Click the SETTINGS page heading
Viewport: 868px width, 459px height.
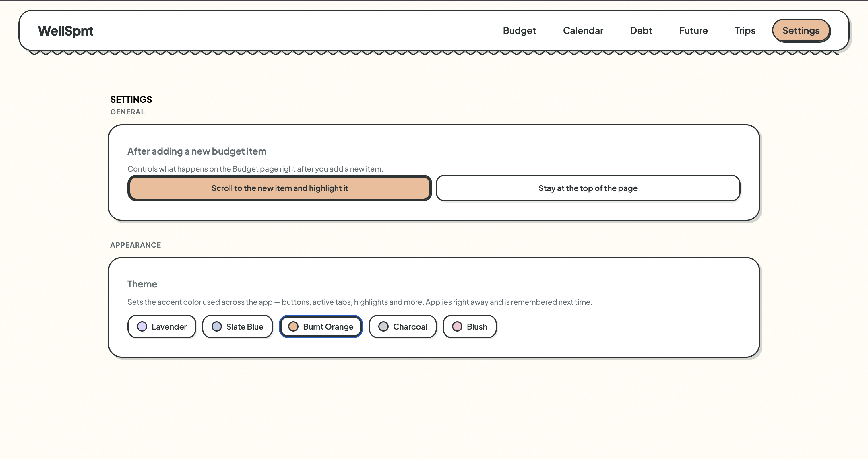(x=131, y=99)
